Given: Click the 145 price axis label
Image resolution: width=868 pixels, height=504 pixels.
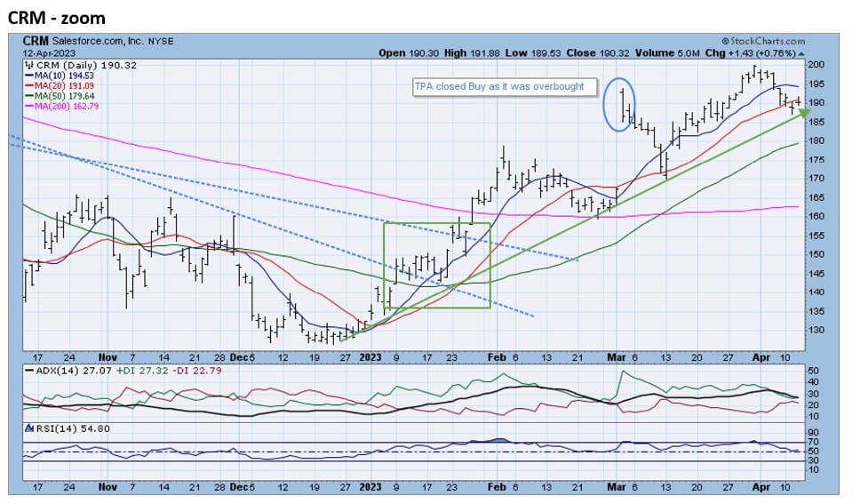Looking at the screenshot, I should click(x=816, y=274).
